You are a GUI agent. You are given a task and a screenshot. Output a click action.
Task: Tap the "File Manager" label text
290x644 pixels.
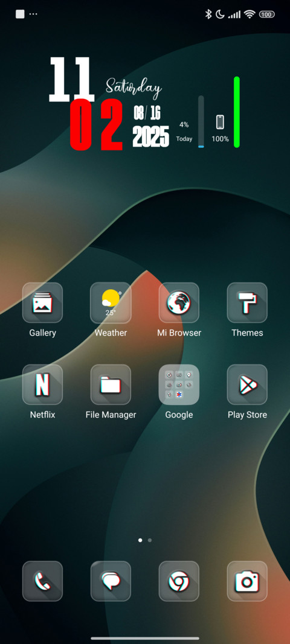111,415
